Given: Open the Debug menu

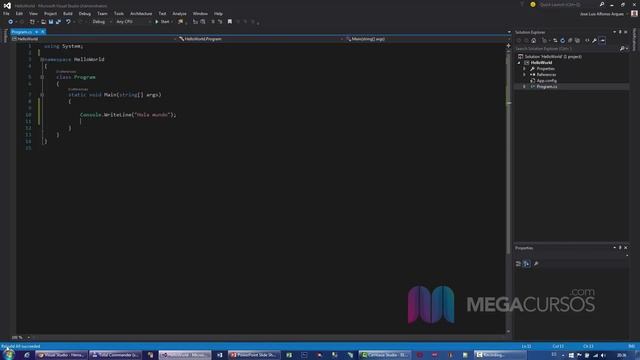Looking at the screenshot, I should coord(84,13).
